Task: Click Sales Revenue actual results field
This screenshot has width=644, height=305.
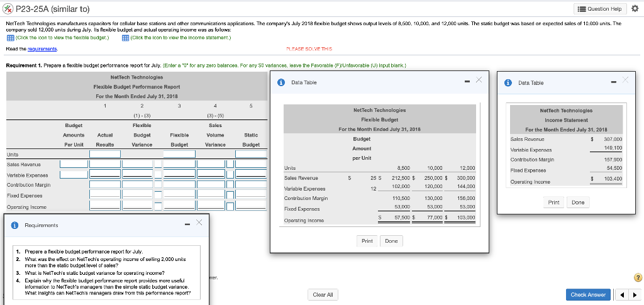Action: click(x=105, y=164)
